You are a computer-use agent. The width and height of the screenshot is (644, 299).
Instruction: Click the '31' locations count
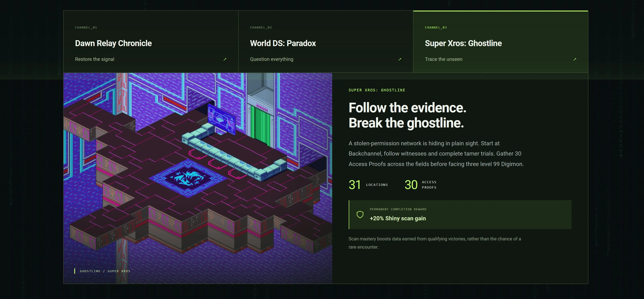point(355,185)
